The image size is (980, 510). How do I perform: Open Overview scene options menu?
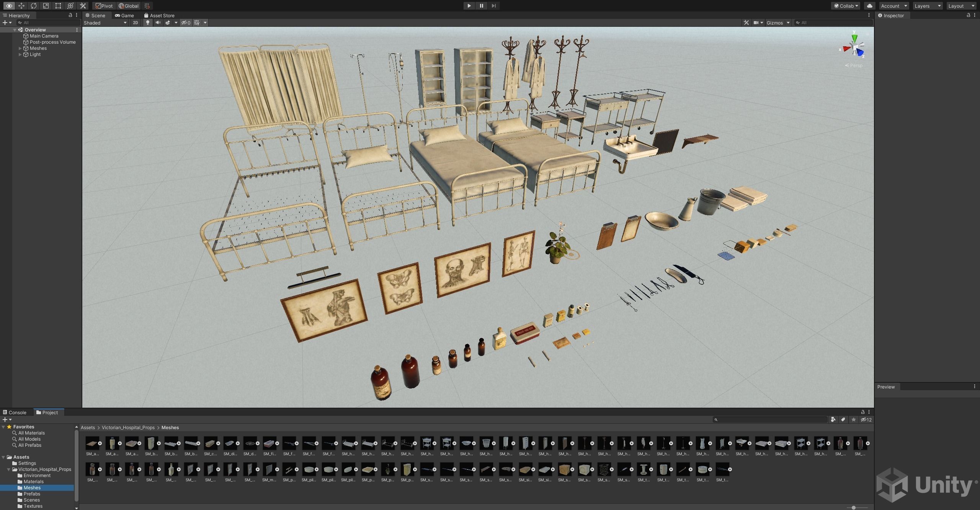click(x=77, y=30)
